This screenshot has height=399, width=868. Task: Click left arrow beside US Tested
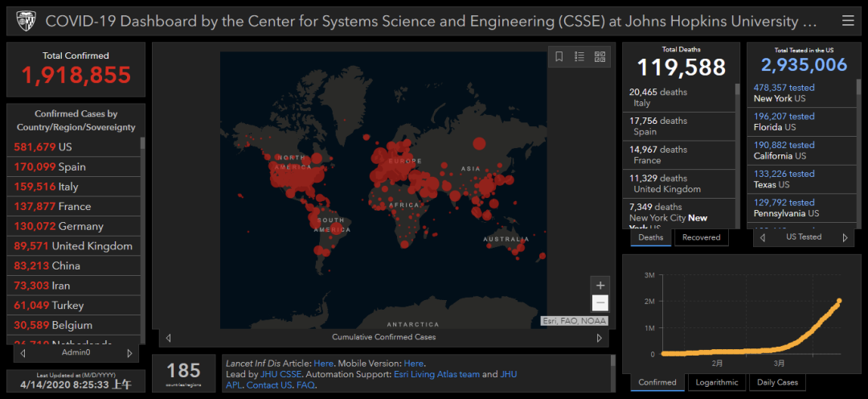tap(762, 238)
